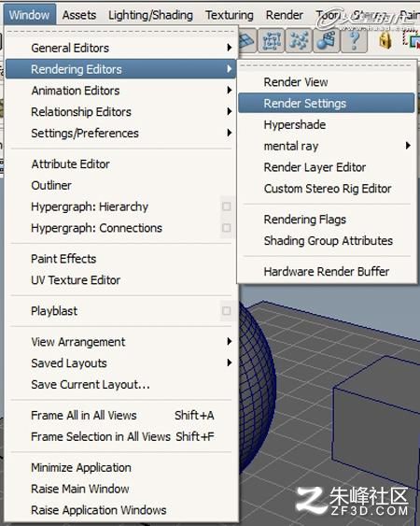Open Paint Effects window
The image size is (420, 526).
63,259
